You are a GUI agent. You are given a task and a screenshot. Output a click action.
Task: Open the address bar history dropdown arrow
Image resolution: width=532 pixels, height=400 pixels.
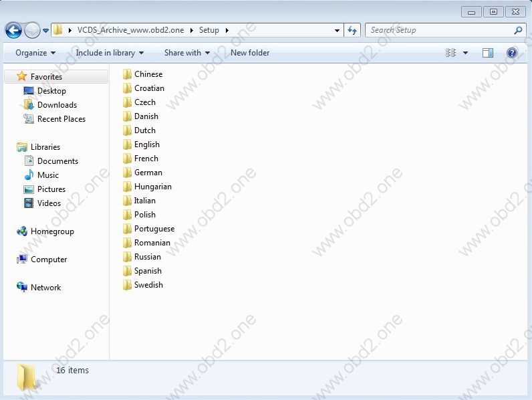(x=338, y=30)
